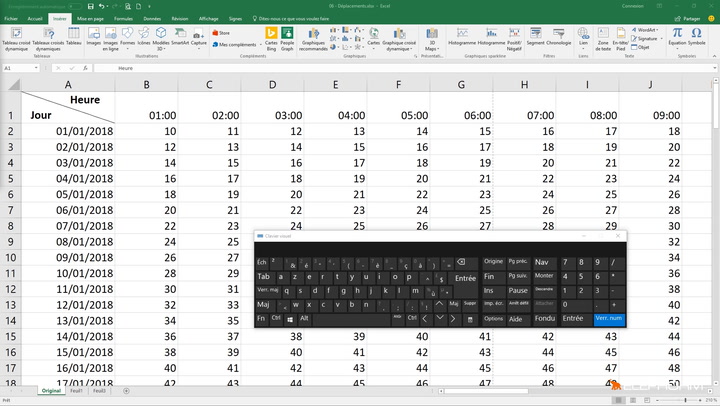
Task: Insert a Tableau croisé dynamique
Action: click(16, 39)
